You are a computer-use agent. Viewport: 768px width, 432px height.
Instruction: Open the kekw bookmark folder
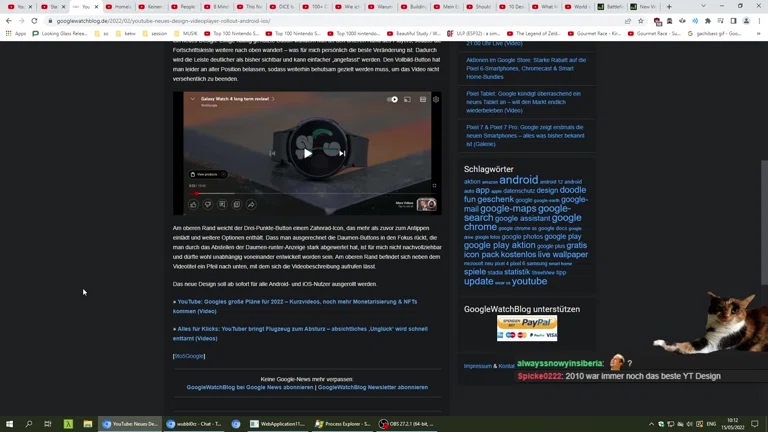point(126,34)
